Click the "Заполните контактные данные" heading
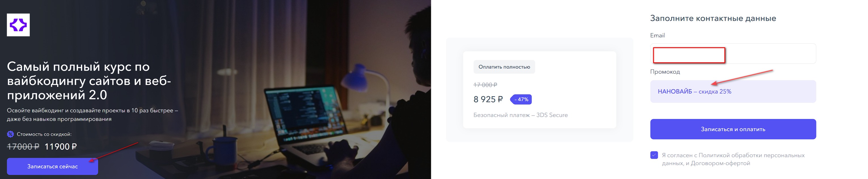 (713, 18)
